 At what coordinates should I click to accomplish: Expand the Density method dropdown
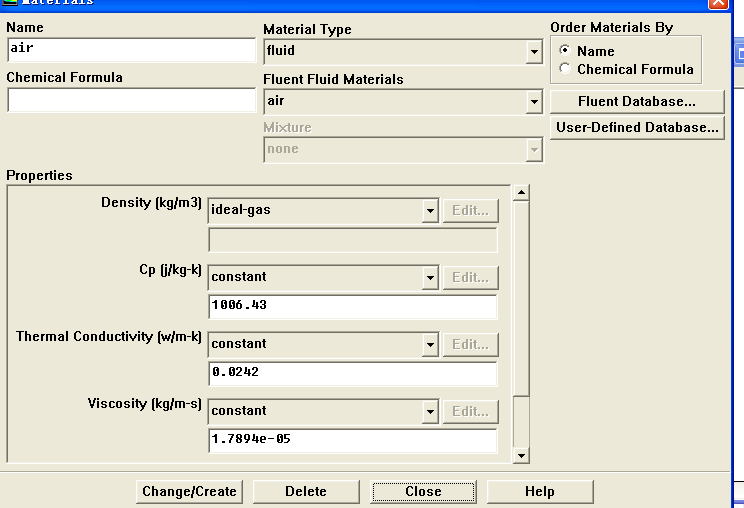point(430,210)
